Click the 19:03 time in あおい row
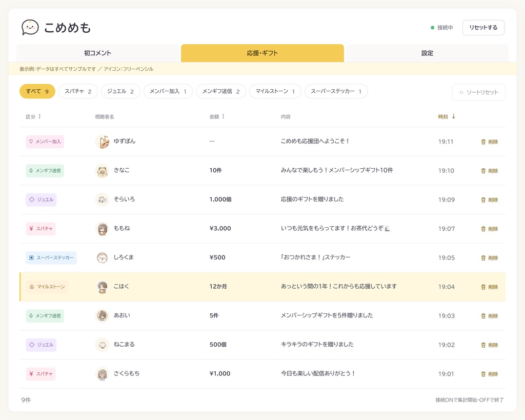This screenshot has height=420, width=525. click(x=447, y=316)
